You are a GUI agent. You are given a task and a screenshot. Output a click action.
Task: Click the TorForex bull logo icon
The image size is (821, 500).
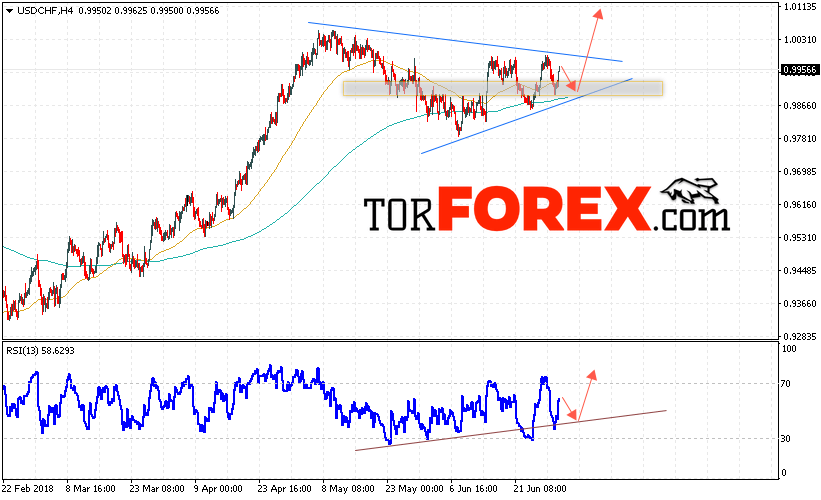click(690, 191)
